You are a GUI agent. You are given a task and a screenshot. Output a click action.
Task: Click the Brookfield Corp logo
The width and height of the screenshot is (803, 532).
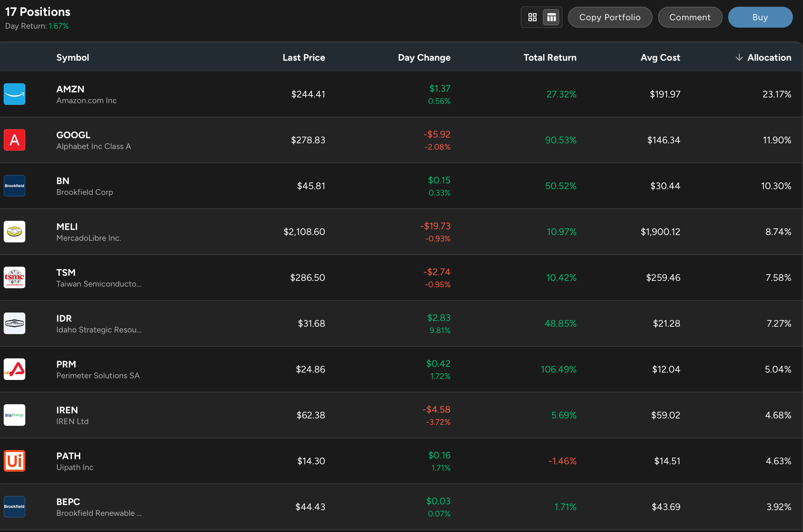(14, 185)
